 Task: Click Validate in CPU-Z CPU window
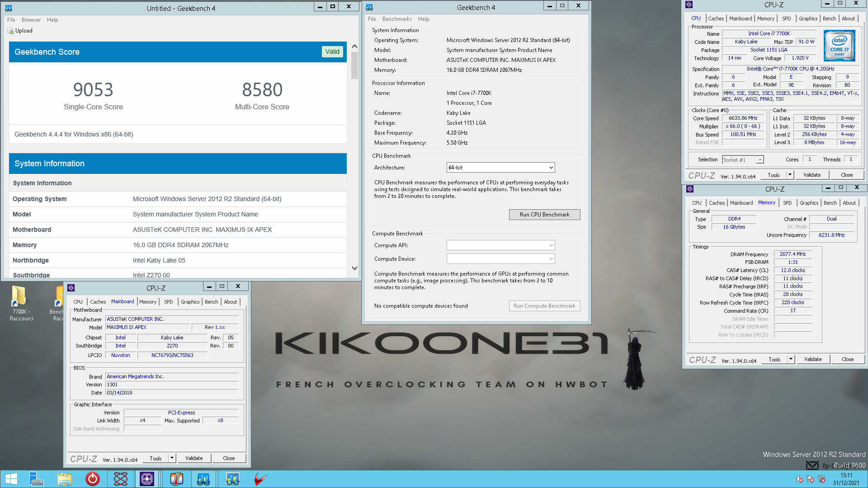click(x=812, y=175)
